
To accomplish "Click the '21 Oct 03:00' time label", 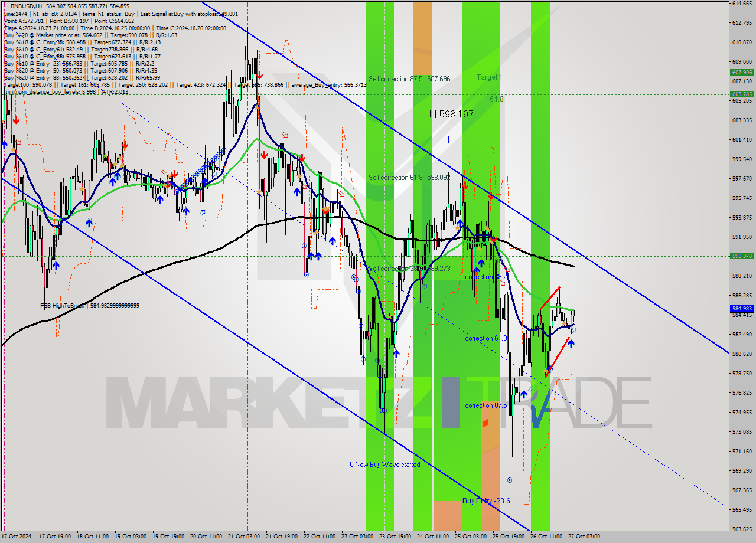I will [x=243, y=537].
